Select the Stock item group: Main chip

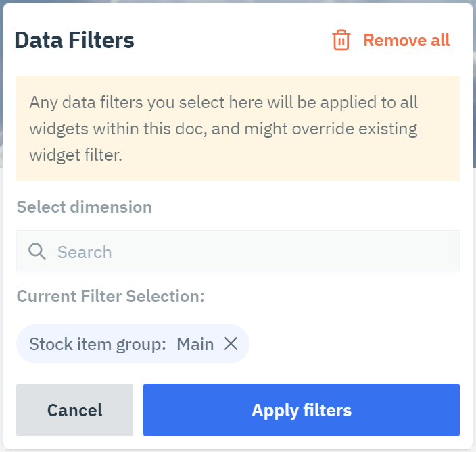click(133, 344)
